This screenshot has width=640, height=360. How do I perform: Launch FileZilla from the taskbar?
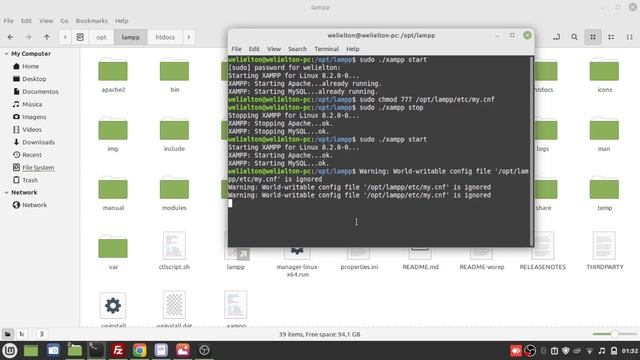tap(118, 350)
